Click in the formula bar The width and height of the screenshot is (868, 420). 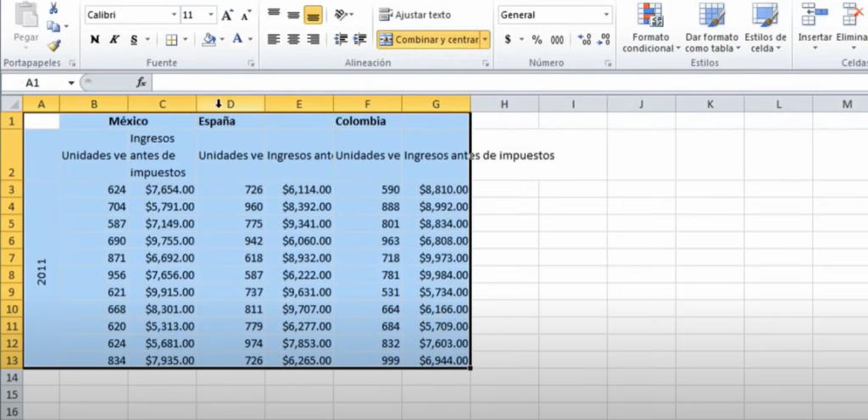509,83
